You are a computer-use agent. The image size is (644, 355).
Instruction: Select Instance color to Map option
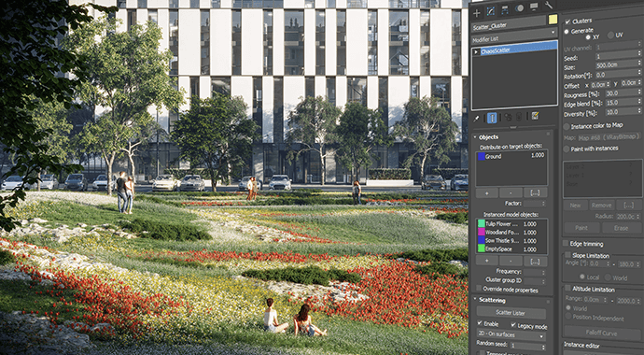pos(567,126)
